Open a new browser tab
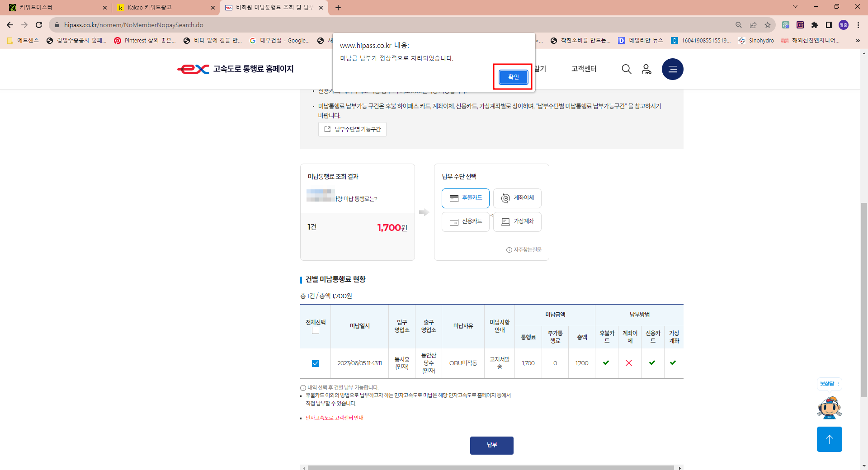Image resolution: width=868 pixels, height=470 pixels. pos(338,8)
